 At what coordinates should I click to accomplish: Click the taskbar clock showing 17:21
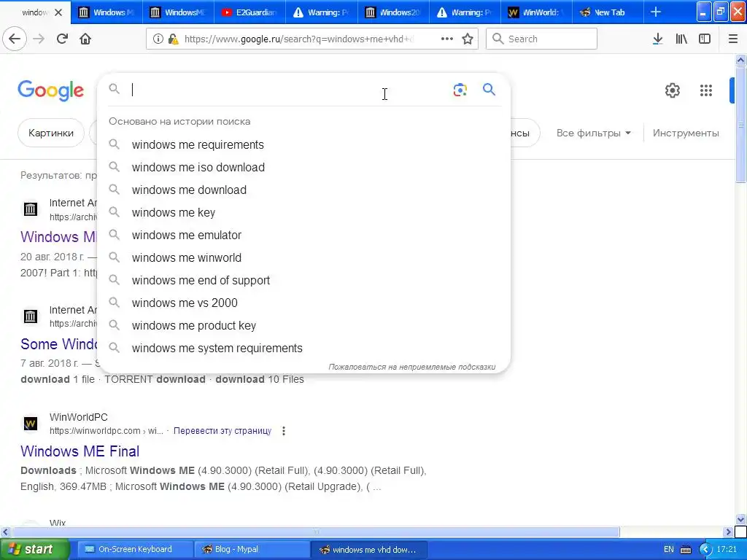tap(727, 550)
